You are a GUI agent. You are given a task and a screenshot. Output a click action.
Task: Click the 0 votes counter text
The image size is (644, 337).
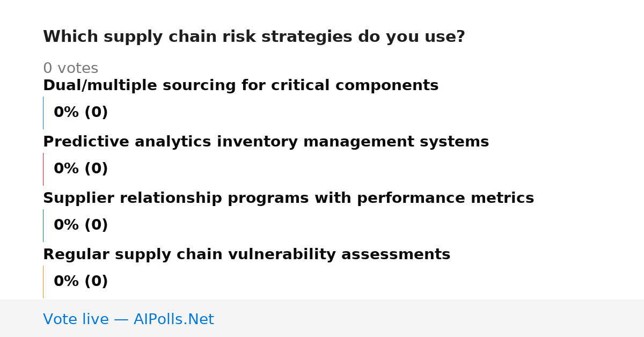click(70, 69)
